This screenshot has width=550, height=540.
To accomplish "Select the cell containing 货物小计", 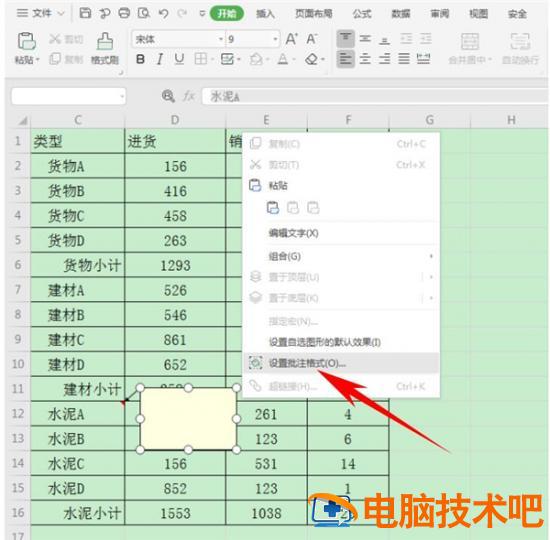I will [x=78, y=265].
